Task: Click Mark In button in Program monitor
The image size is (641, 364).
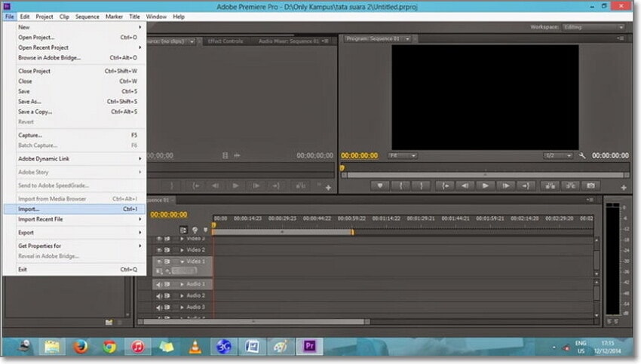Action: [x=400, y=186]
